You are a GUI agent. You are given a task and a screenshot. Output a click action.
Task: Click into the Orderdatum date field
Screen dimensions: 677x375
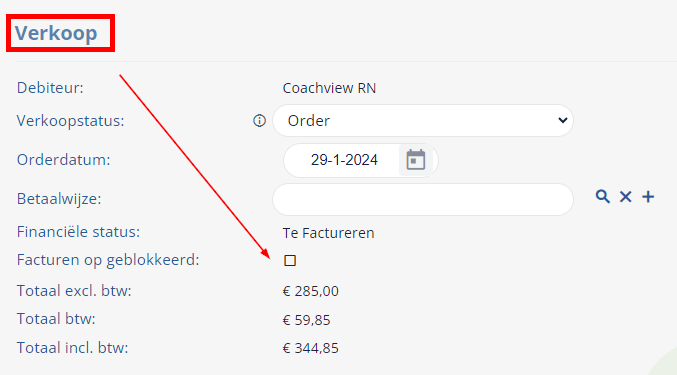click(x=344, y=160)
